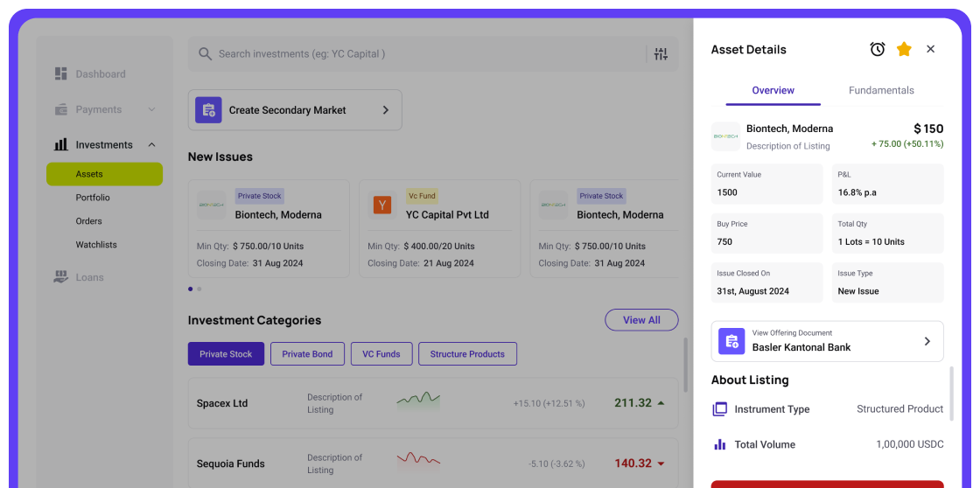Viewport: 980px width, 488px height.
Task: Select the first carousel page dot
Action: pos(191,289)
